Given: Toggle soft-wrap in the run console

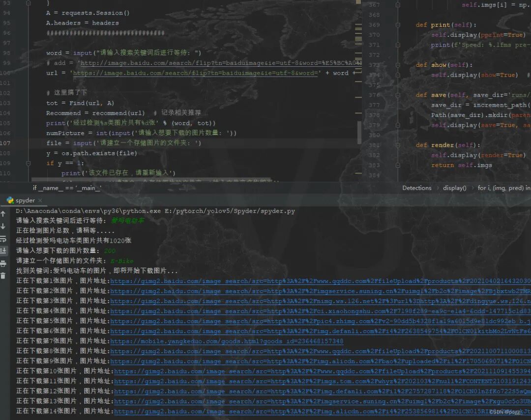Looking at the screenshot, I should tap(3, 239).
